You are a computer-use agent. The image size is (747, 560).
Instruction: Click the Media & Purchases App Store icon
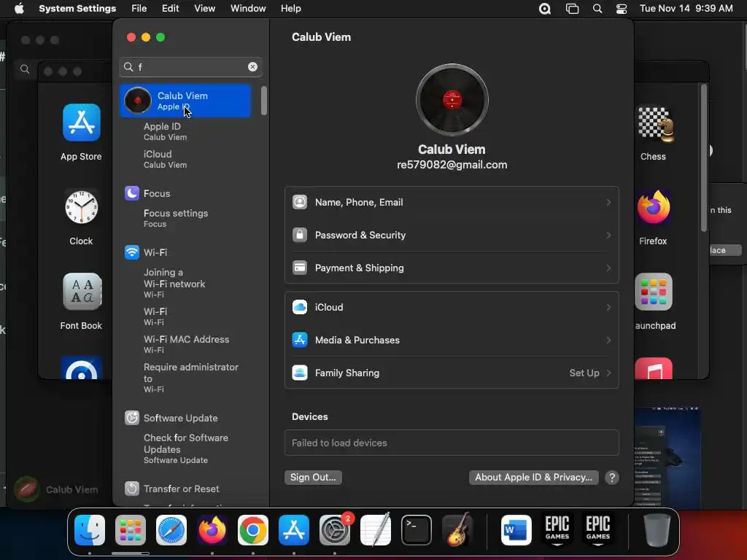[300, 340]
